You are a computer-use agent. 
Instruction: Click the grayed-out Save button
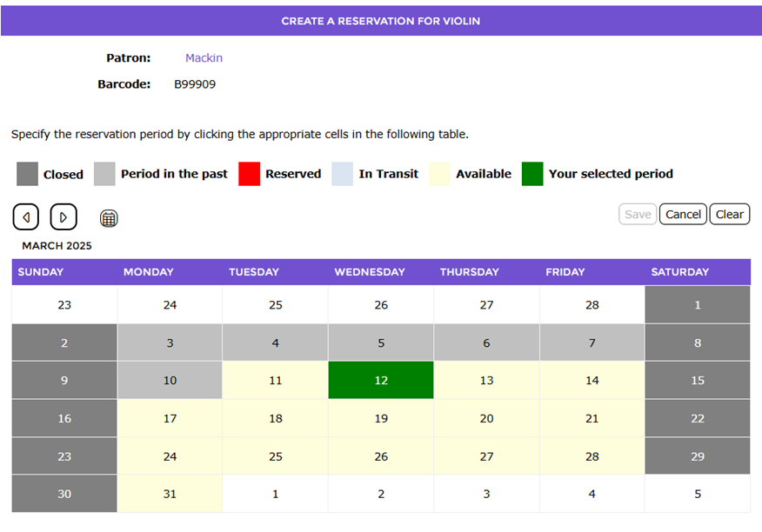coord(638,214)
